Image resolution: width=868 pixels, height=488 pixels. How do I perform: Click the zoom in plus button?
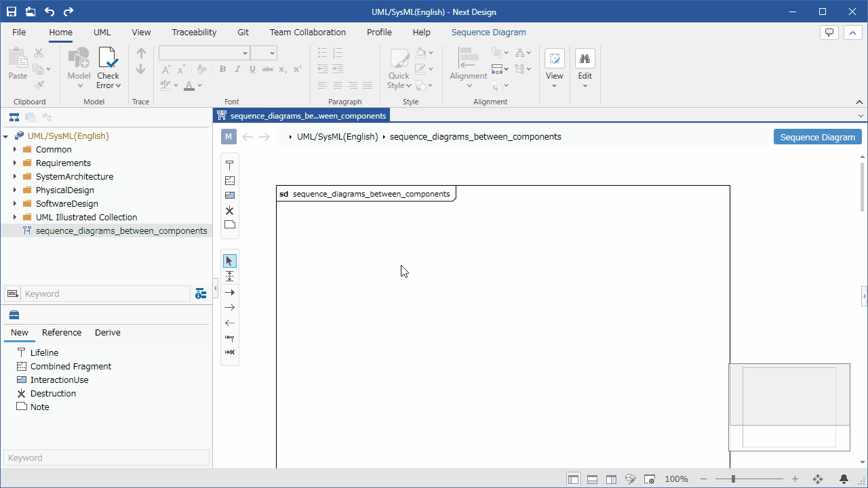click(795, 479)
